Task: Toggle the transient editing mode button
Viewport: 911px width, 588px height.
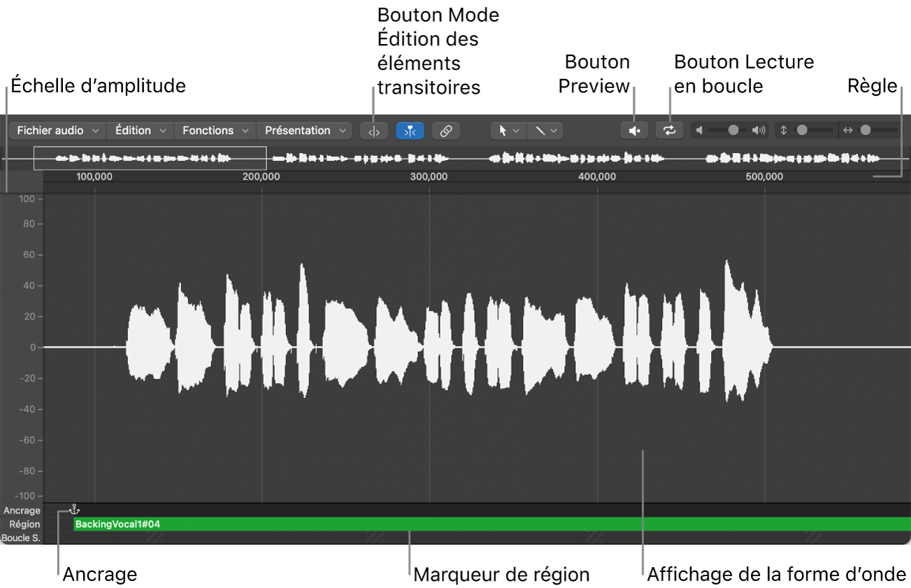Action: (x=373, y=131)
